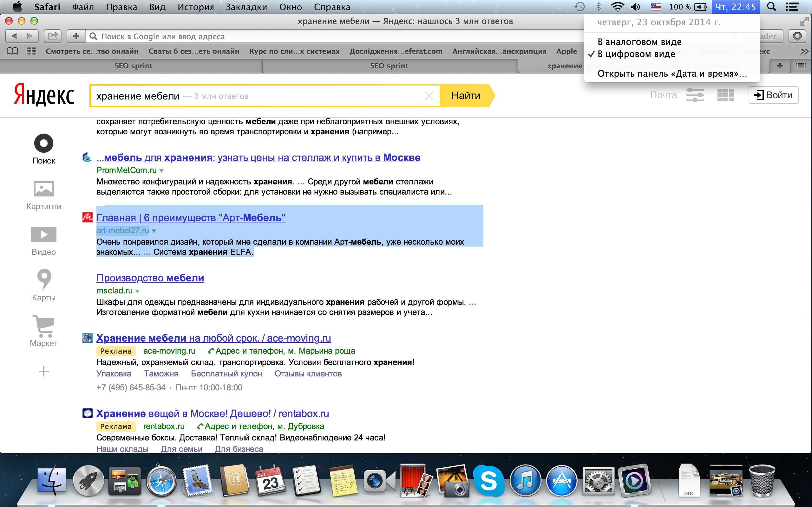Expand the PromMetCom.ru green dropdown arrow

click(161, 171)
